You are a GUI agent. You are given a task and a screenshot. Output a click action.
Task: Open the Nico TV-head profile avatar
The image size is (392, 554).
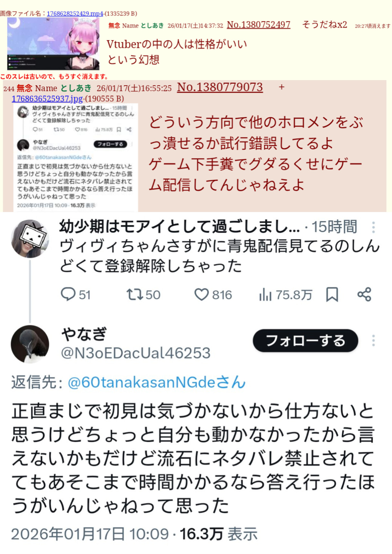(30, 239)
